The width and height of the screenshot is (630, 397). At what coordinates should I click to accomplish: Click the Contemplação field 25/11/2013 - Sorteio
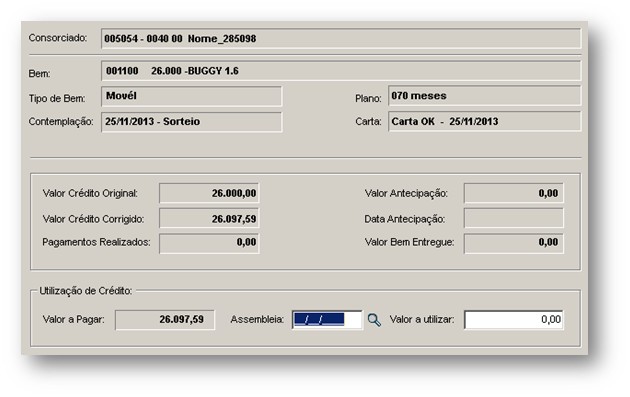coord(192,122)
